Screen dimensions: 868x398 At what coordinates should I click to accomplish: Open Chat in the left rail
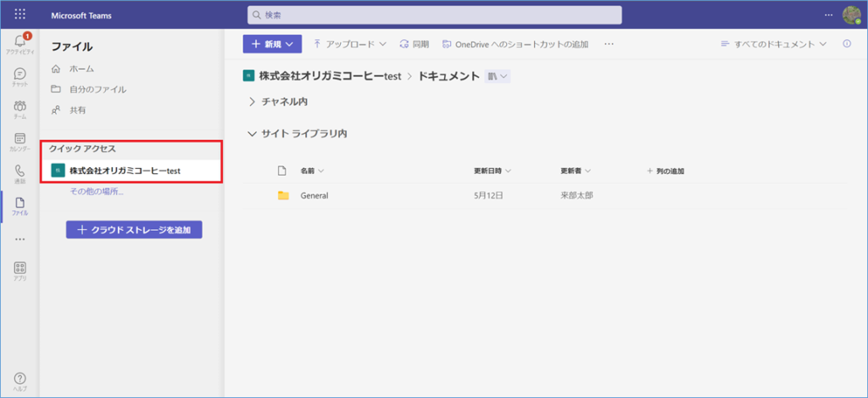tap(19, 76)
